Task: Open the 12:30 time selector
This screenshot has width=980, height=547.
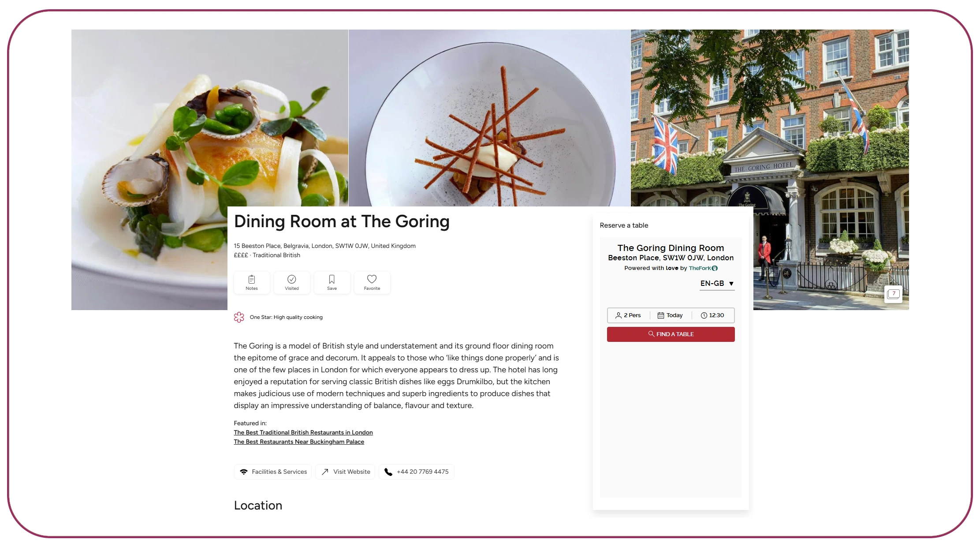Action: 712,315
